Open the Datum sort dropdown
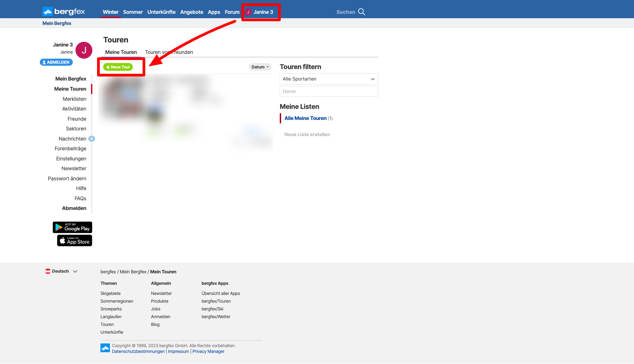The image size is (634, 364). coord(260,67)
